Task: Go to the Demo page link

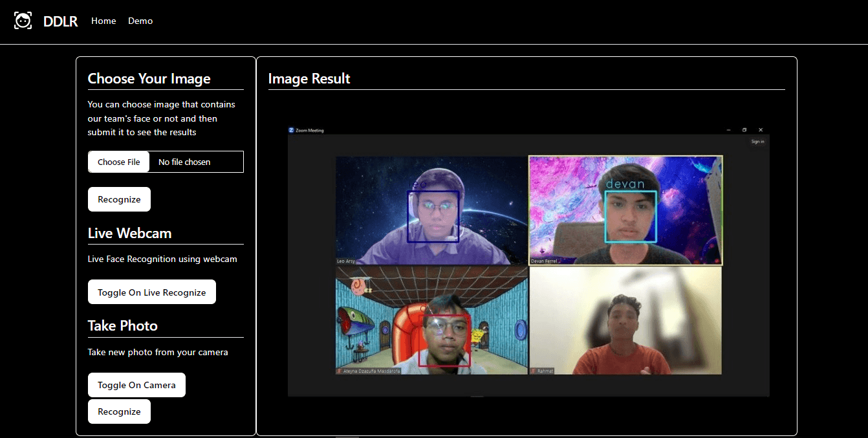Action: tap(140, 21)
